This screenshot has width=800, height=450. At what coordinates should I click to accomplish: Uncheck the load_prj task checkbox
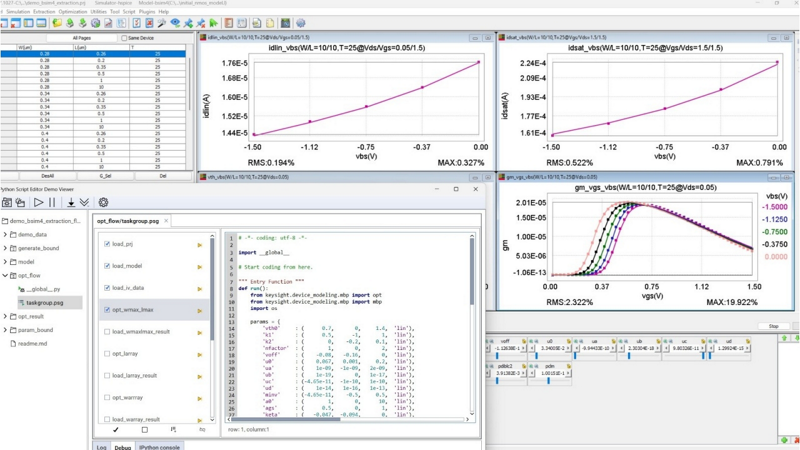tap(107, 244)
